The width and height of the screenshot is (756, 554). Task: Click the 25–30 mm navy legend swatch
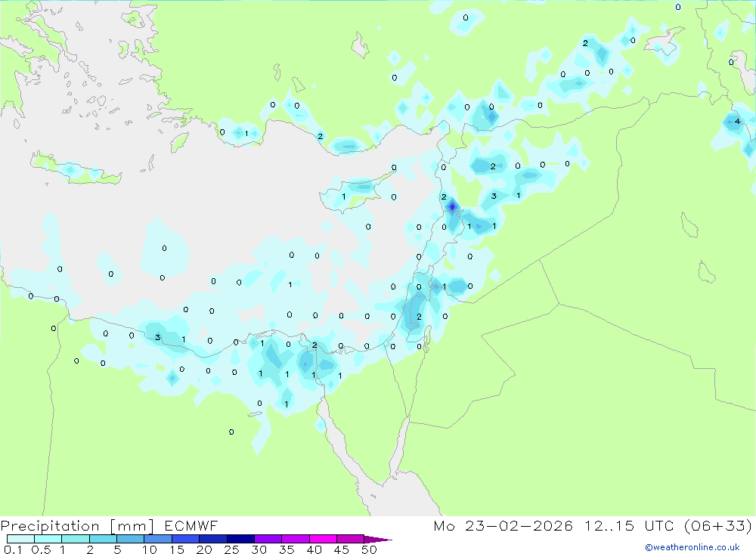[x=240, y=539]
